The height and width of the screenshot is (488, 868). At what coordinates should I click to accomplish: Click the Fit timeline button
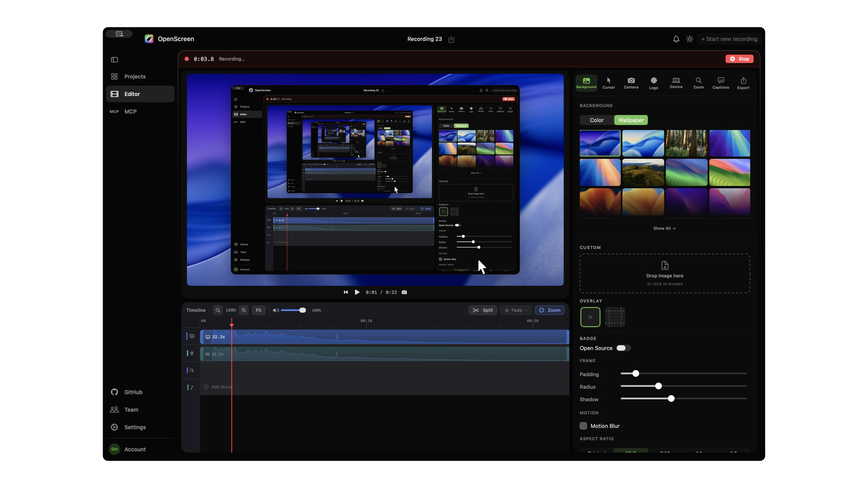258,310
